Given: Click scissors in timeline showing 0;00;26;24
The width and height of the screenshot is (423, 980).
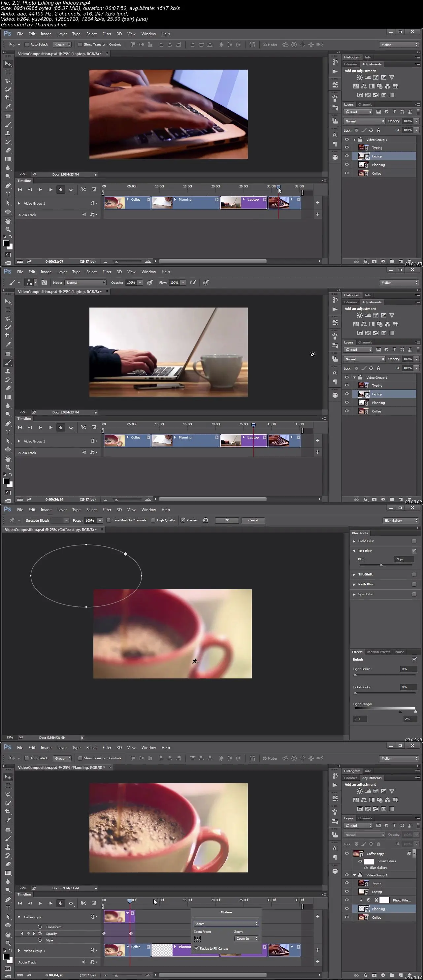Looking at the screenshot, I should [x=83, y=427].
